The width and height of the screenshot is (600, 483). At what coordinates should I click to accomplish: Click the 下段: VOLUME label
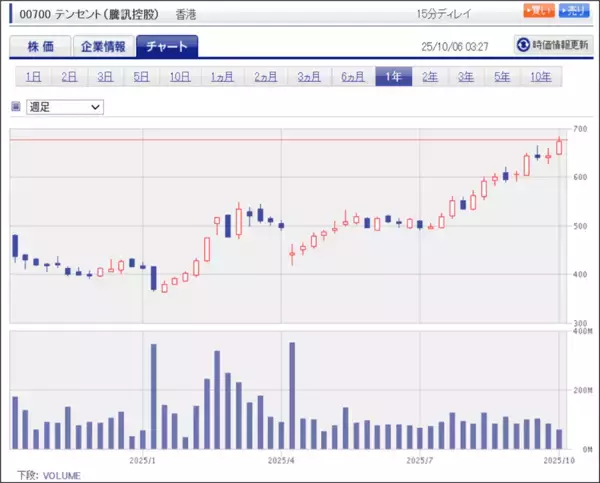48,475
